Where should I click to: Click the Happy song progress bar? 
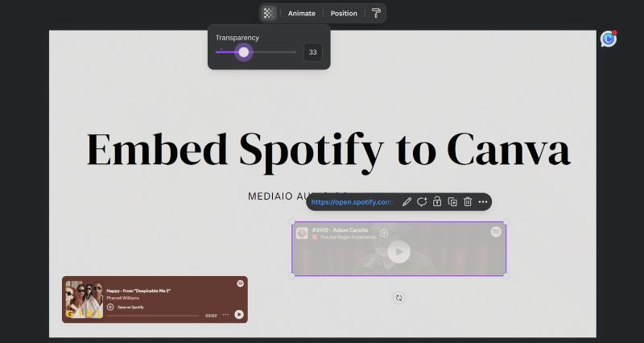point(152,316)
